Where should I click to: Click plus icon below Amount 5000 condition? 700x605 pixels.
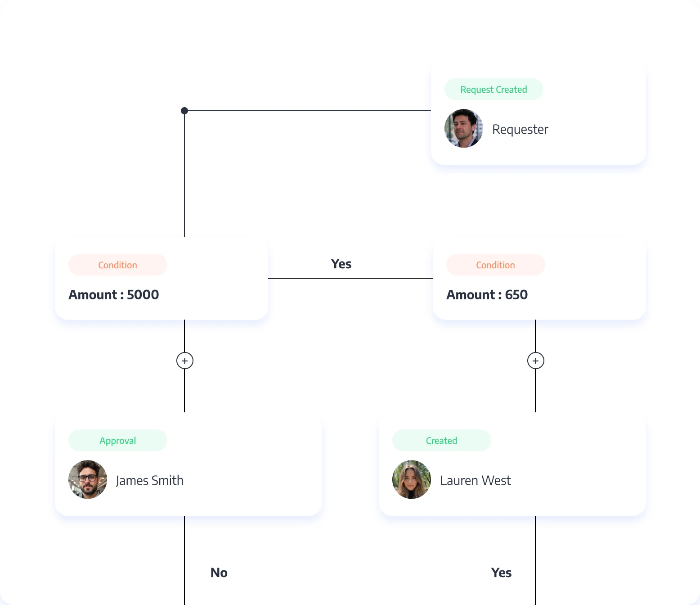click(x=184, y=361)
